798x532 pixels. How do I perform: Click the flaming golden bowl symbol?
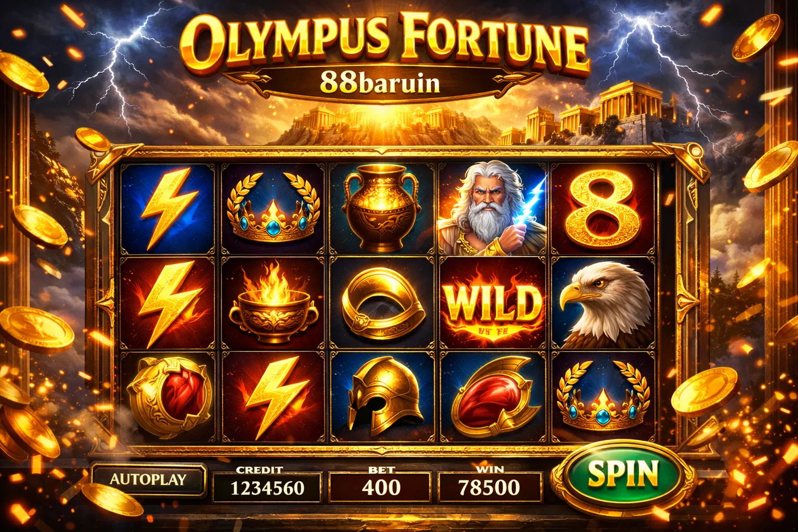click(x=273, y=303)
